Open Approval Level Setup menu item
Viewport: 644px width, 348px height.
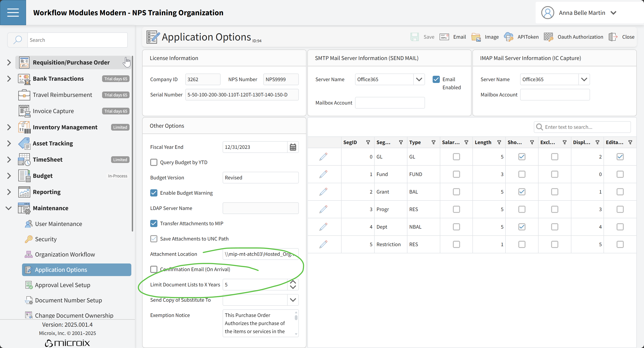(63, 285)
